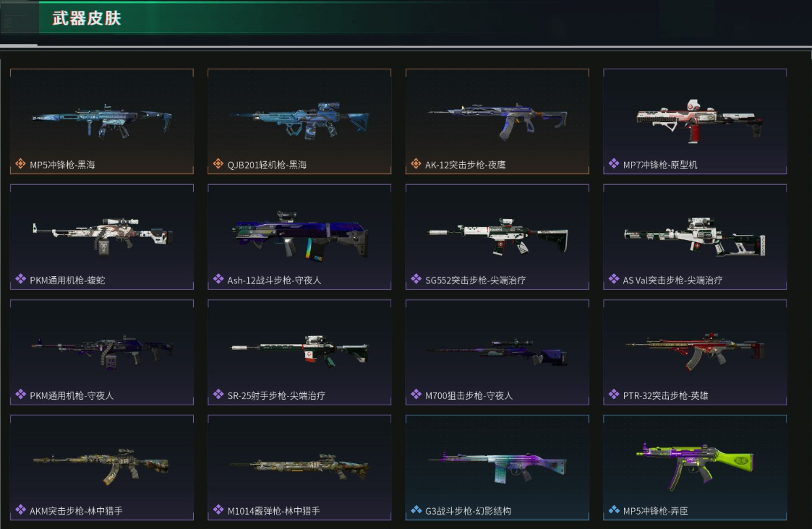Pick the red PTR-32突击步枪-英雄 gun image
The width and height of the screenshot is (812, 529).
click(694, 352)
